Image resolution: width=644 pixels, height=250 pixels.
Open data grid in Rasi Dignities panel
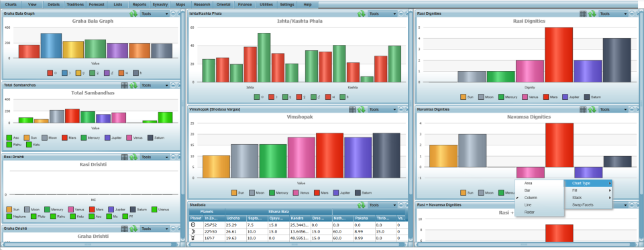coord(583,13)
